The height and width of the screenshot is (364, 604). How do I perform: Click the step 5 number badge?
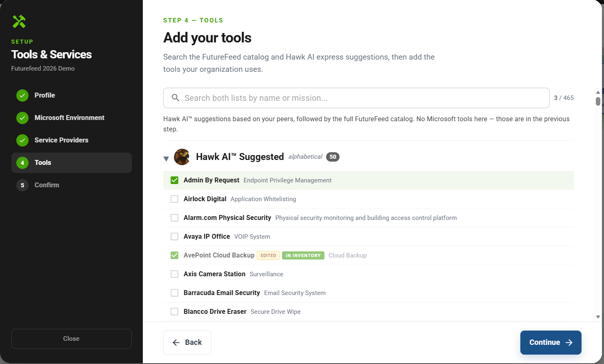[x=22, y=185]
